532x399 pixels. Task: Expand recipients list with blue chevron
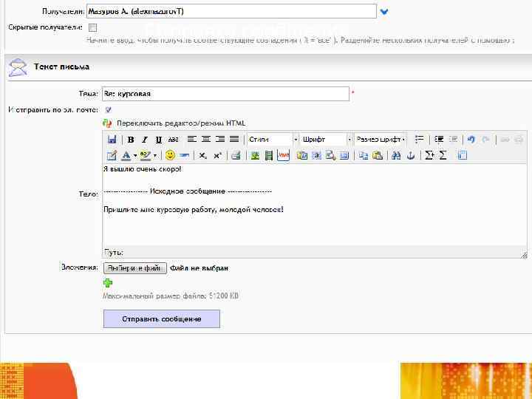[x=384, y=12]
